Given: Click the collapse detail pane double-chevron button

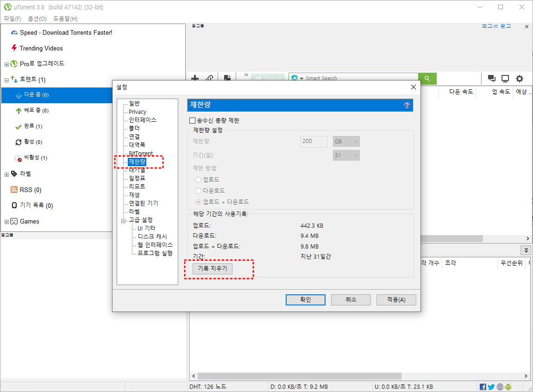Looking at the screenshot, I should tap(526, 250).
